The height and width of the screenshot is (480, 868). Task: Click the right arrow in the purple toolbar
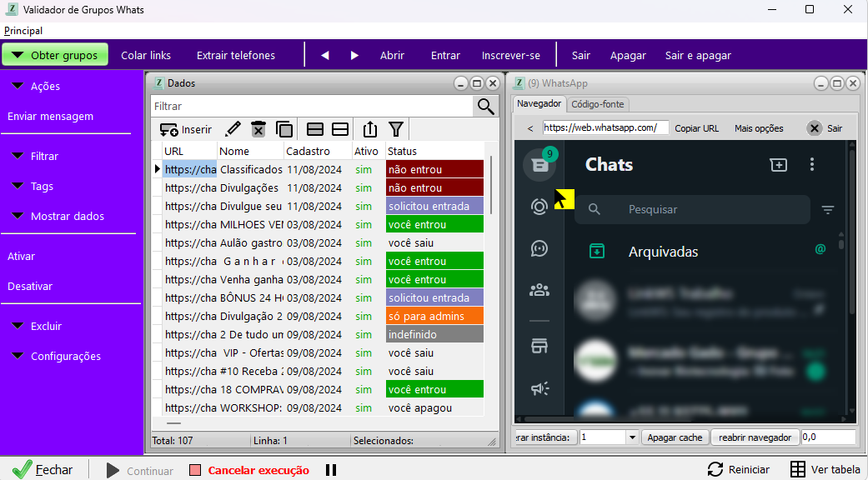click(x=354, y=55)
